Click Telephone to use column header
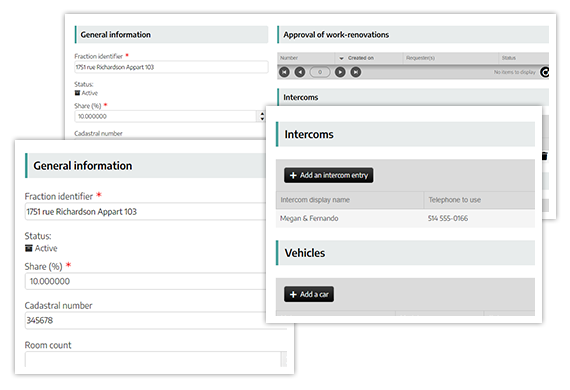Image resolution: width=570 pixels, height=390 pixels. pos(479,200)
